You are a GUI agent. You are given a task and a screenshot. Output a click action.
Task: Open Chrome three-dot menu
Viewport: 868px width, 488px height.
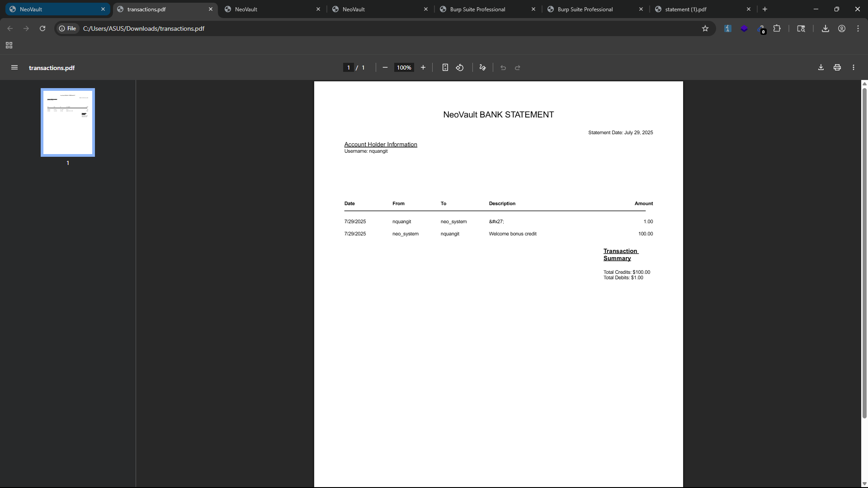[858, 28]
